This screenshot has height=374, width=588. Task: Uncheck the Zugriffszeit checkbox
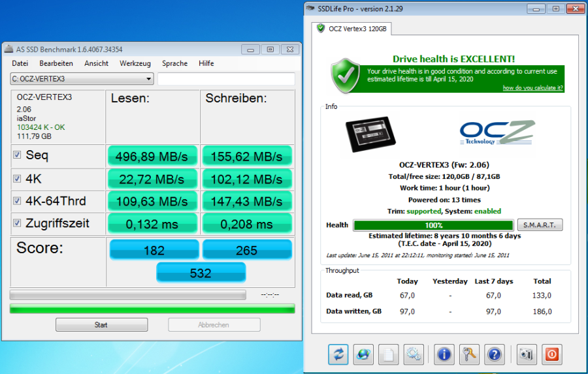pyautogui.click(x=17, y=223)
